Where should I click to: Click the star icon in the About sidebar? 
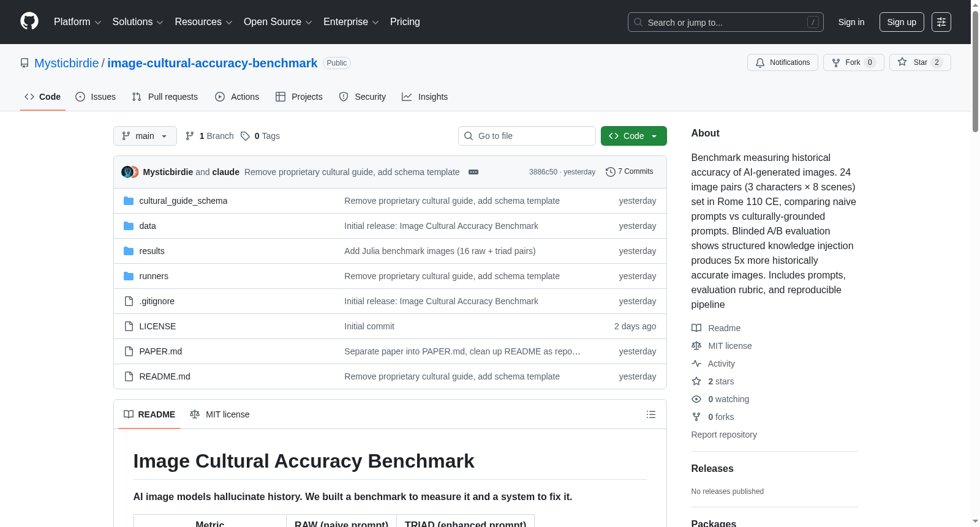(x=696, y=381)
